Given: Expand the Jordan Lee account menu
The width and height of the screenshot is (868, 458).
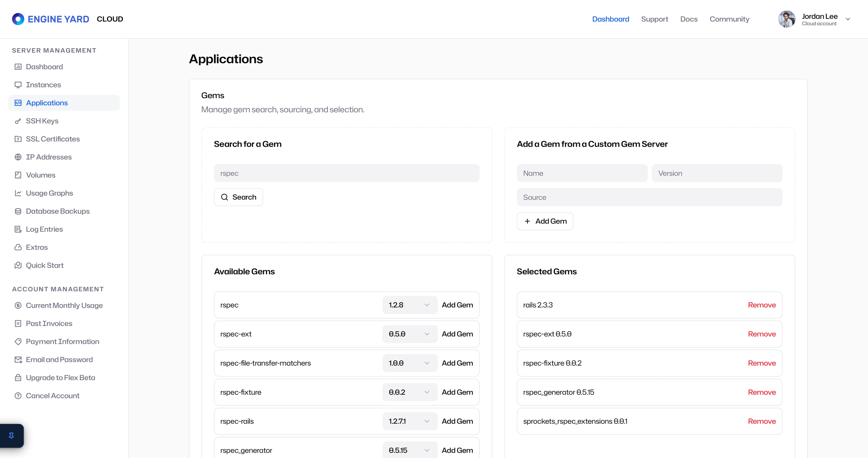Looking at the screenshot, I should click(848, 19).
